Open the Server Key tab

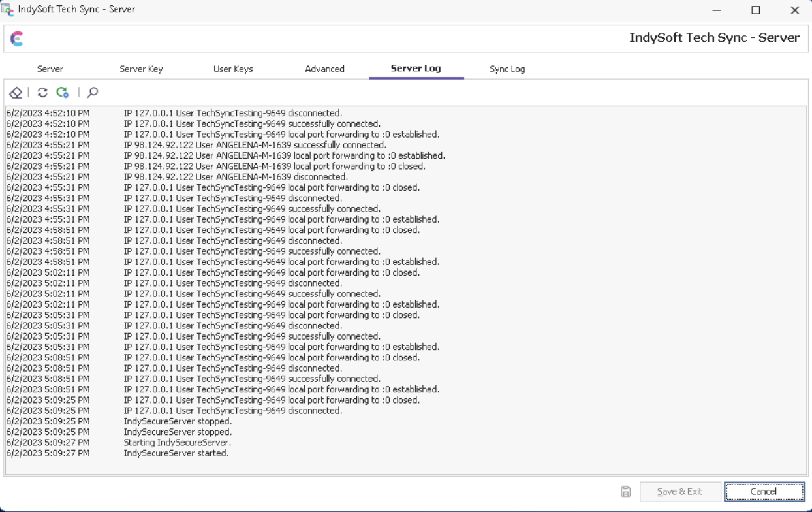[x=141, y=69]
